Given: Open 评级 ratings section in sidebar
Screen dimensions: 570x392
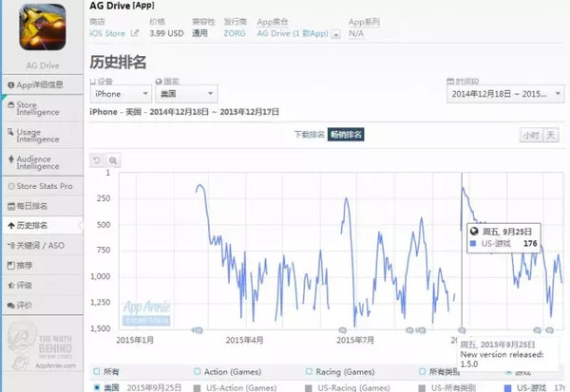Looking at the screenshot, I should [x=43, y=285].
